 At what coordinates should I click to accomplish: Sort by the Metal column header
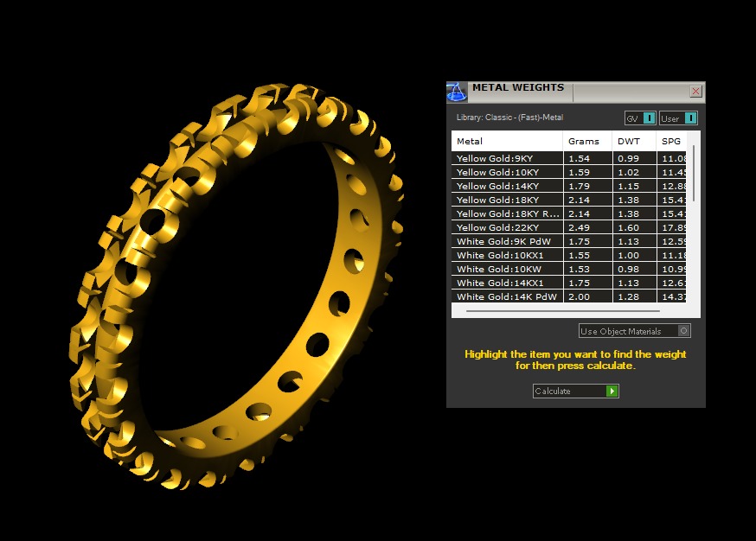507,141
